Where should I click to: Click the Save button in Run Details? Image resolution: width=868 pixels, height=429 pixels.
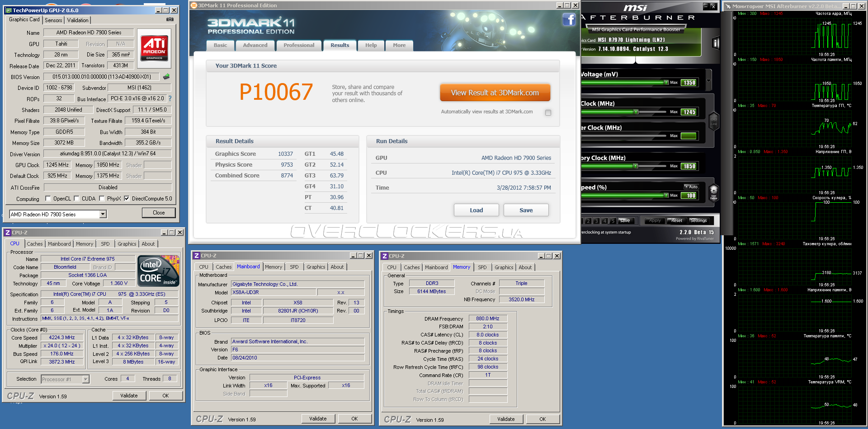pyautogui.click(x=526, y=210)
